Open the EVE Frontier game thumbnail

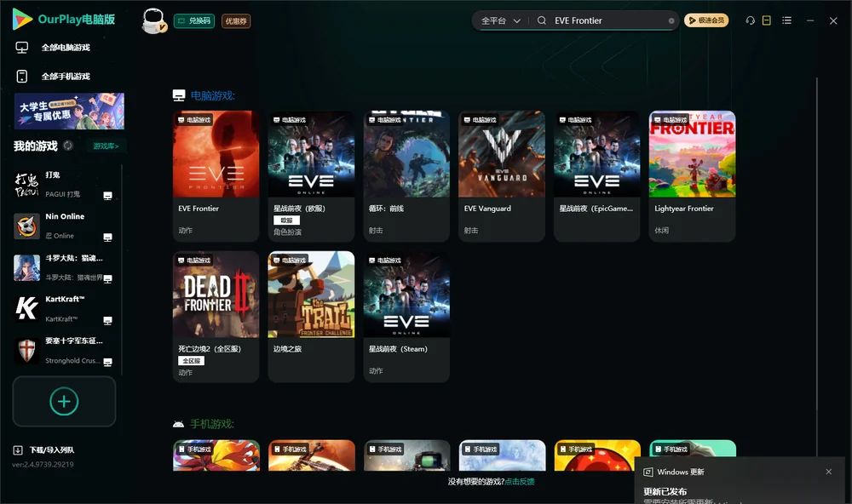point(216,154)
